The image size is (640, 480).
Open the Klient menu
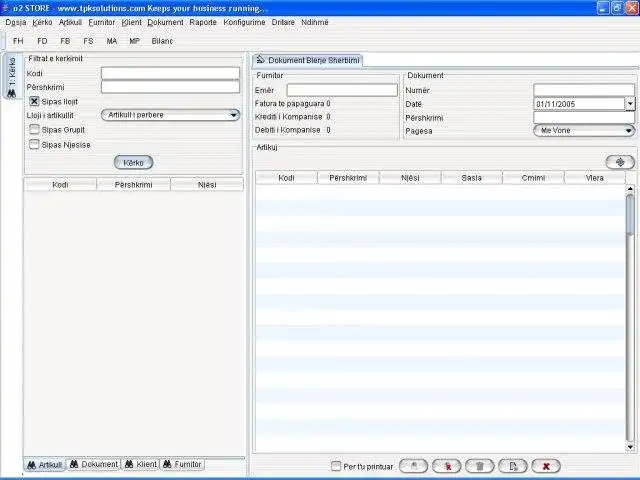[x=131, y=22]
